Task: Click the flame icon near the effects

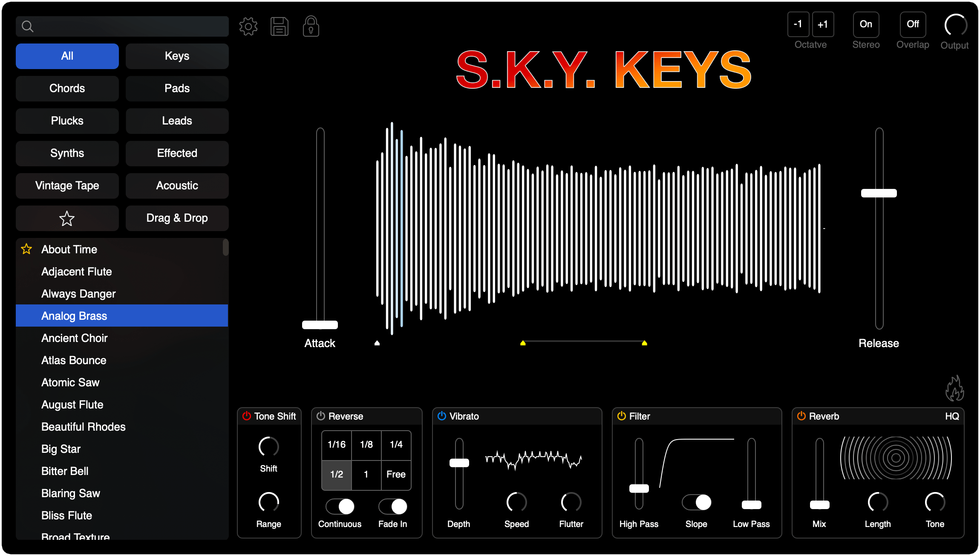Action: (x=954, y=388)
